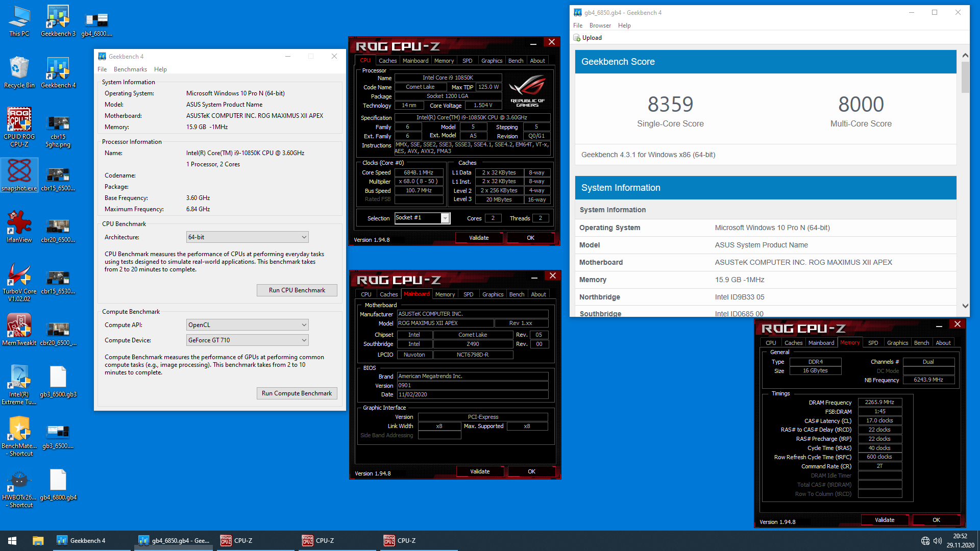Open Compute Device GeForce GT 710 dropdown
This screenshot has width=980, height=551.
(x=248, y=340)
